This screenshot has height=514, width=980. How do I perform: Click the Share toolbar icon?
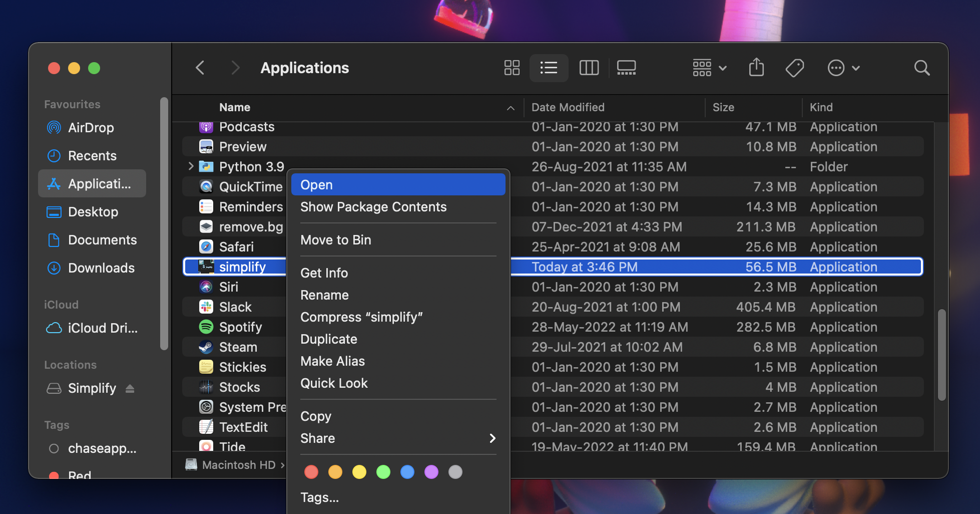click(x=756, y=67)
